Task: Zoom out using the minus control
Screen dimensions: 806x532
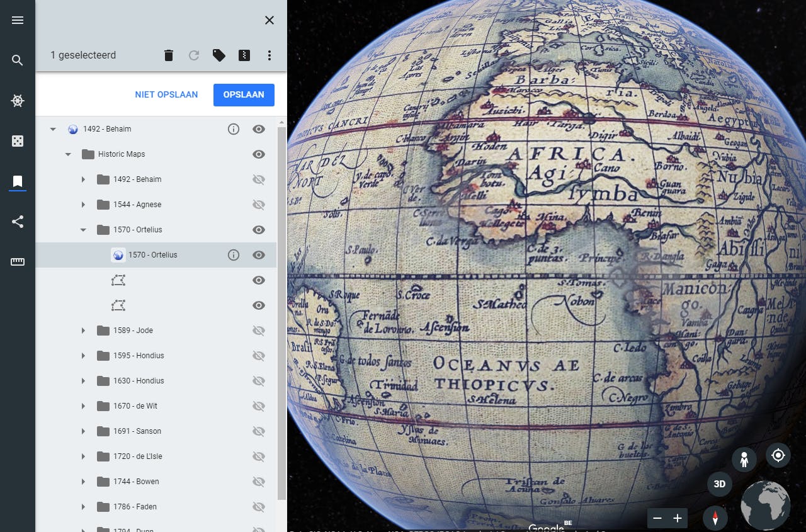Action: click(657, 518)
